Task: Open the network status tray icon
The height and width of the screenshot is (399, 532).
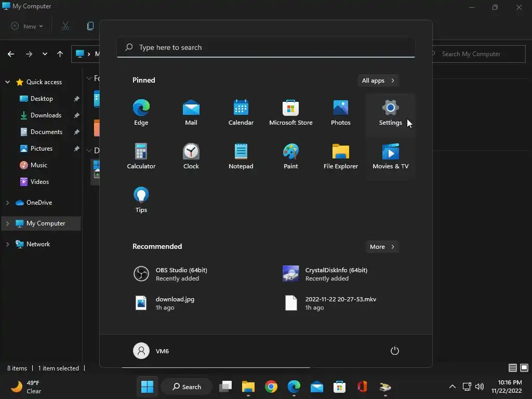Action: coord(467,387)
